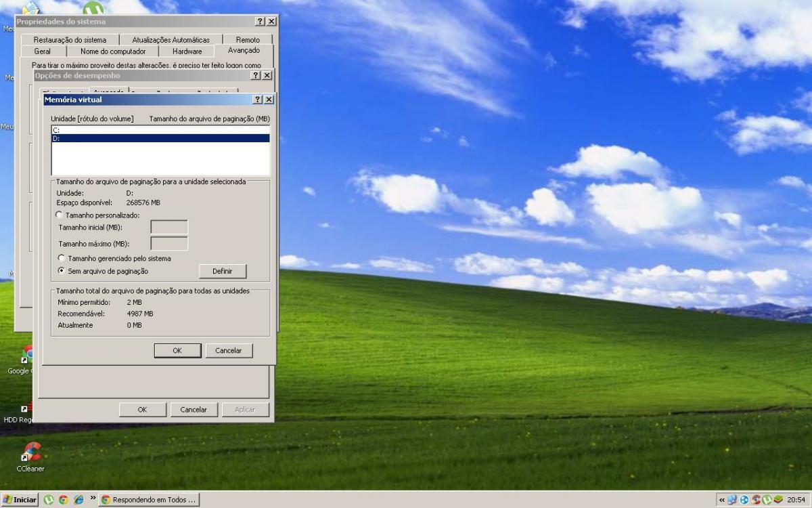Open the CCleaner tray icon
The width and height of the screenshot is (812, 508).
[x=756, y=500]
